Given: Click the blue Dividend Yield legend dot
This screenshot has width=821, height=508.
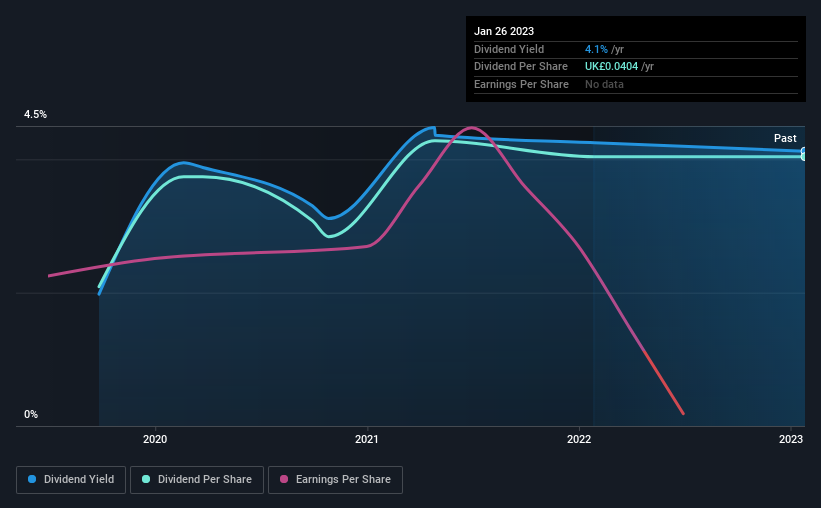Looking at the screenshot, I should click(x=32, y=479).
